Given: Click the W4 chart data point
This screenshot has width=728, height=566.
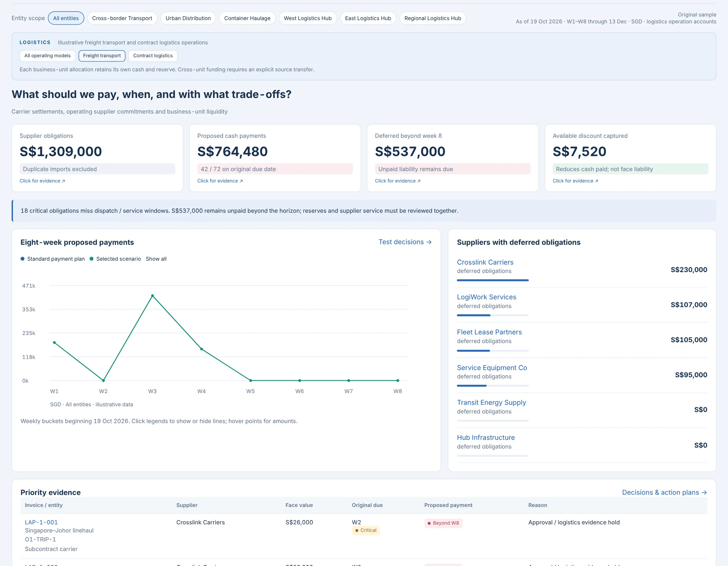Looking at the screenshot, I should pyautogui.click(x=201, y=349).
